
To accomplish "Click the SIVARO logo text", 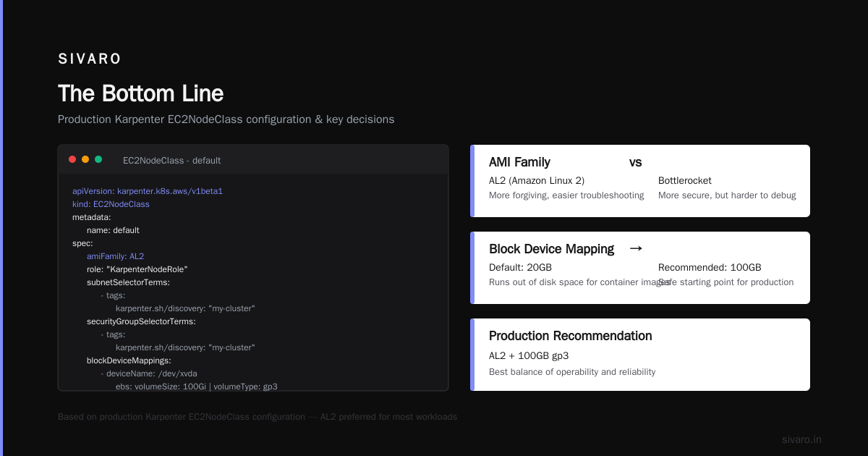I will (x=90, y=59).
